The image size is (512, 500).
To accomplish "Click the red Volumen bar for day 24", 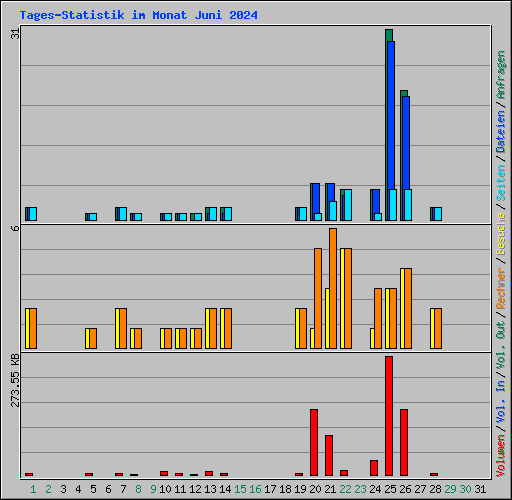I will (x=374, y=468).
